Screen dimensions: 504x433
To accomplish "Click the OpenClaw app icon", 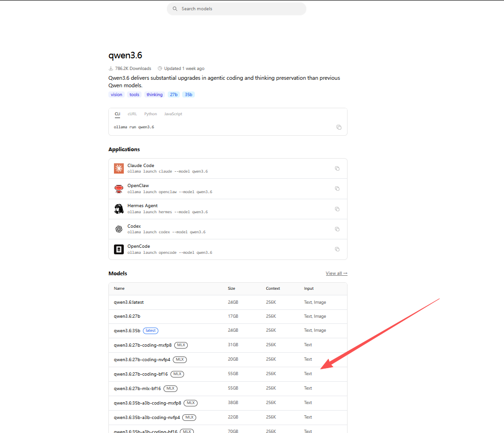I will (x=119, y=189).
